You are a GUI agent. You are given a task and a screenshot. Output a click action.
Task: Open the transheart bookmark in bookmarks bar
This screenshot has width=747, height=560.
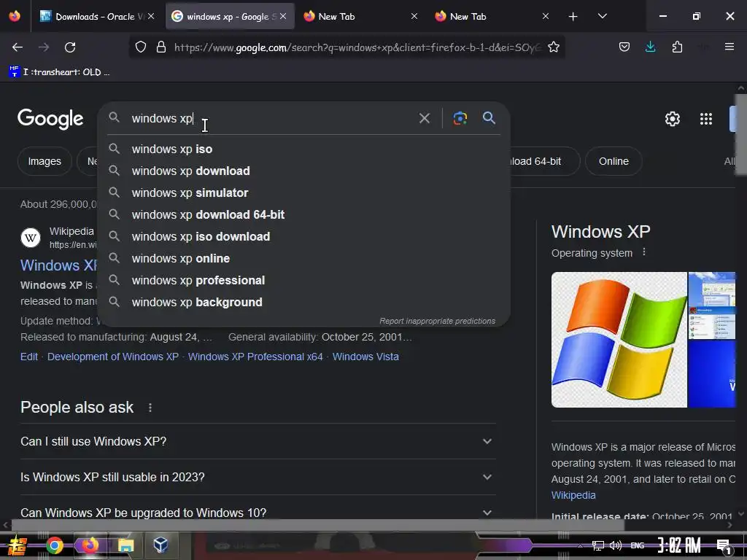[60, 72]
